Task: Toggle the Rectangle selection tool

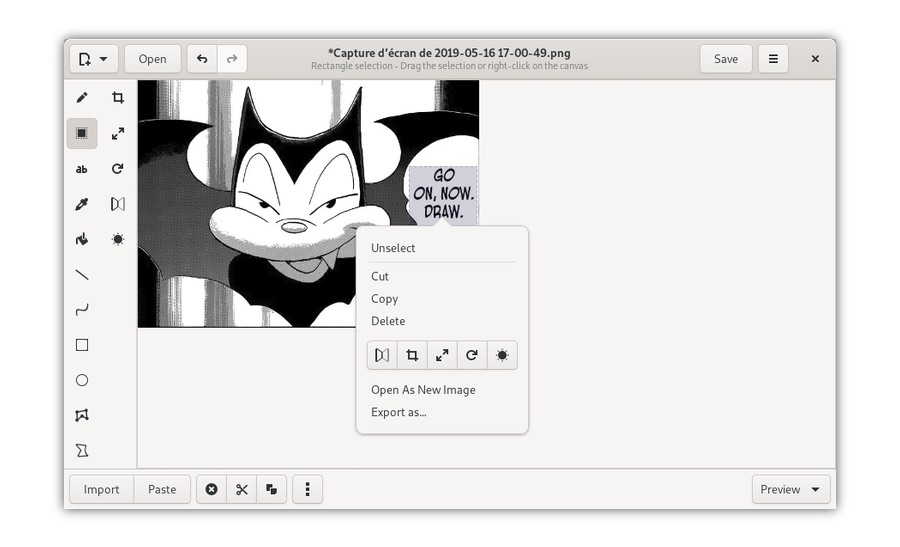Action: (x=82, y=133)
